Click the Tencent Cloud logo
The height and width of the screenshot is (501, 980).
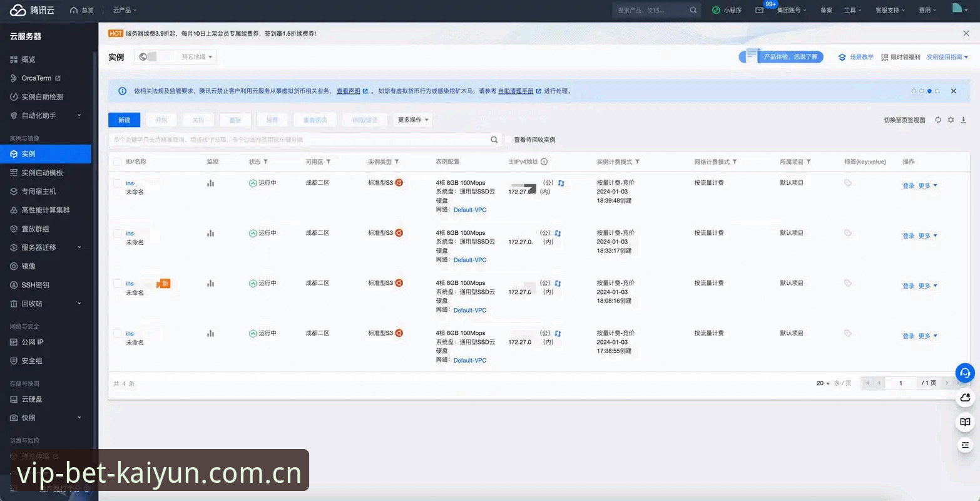coord(32,10)
